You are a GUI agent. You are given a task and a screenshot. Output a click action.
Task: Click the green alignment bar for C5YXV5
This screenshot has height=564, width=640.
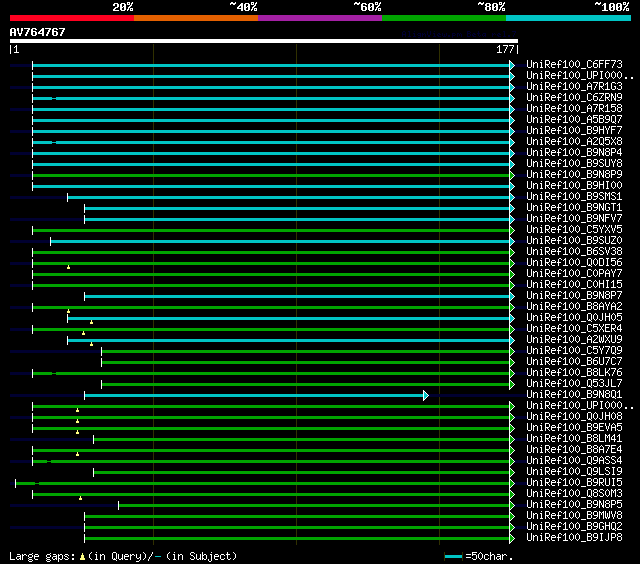pos(271,231)
